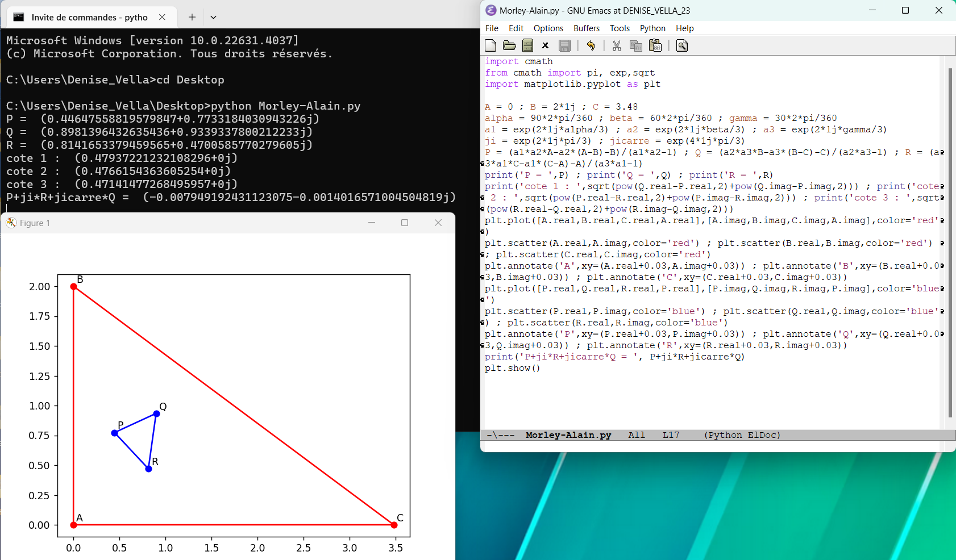Open the Buffers menu
The height and width of the screenshot is (560, 956).
click(x=587, y=28)
